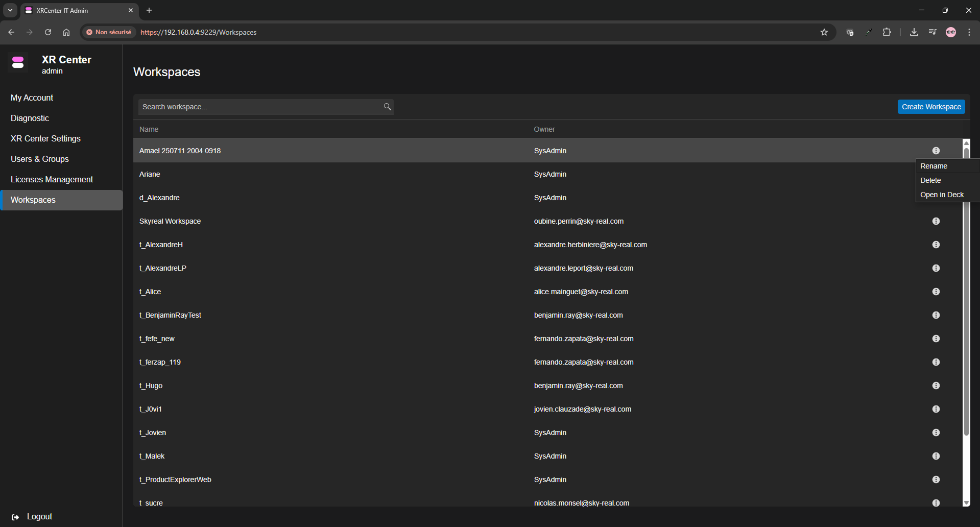Click the Create Workspace button
This screenshot has height=527, width=980.
(931, 107)
